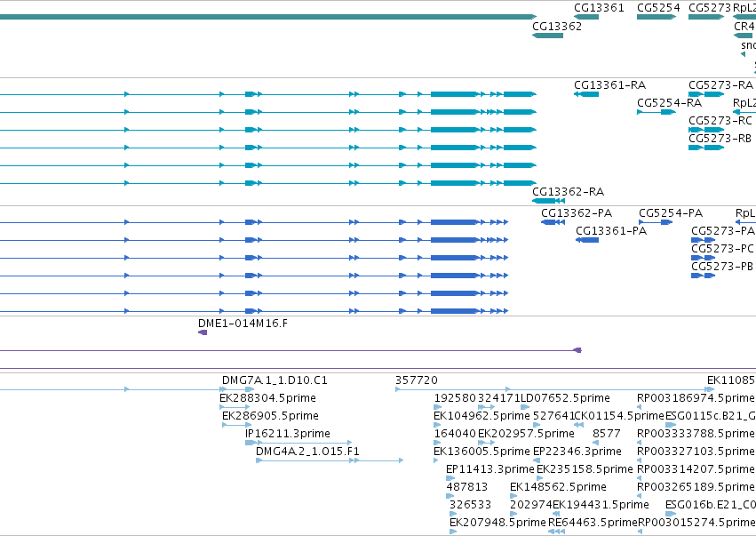Click the CG5273-PA protein label
756x536 pixels.
(x=723, y=230)
